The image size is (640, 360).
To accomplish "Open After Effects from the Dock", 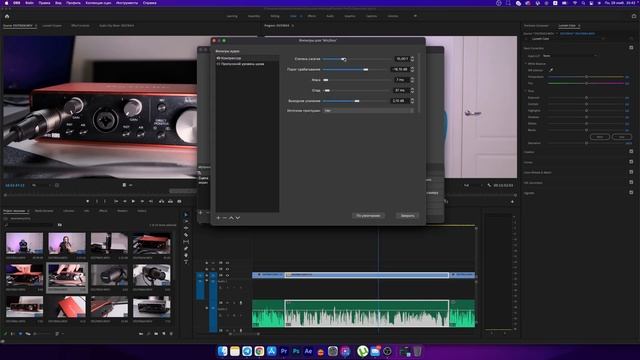I will coord(308,351).
